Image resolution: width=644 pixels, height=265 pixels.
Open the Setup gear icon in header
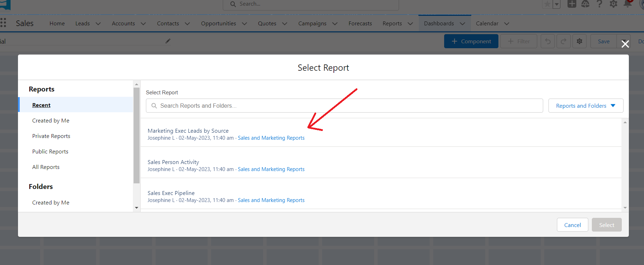(613, 4)
